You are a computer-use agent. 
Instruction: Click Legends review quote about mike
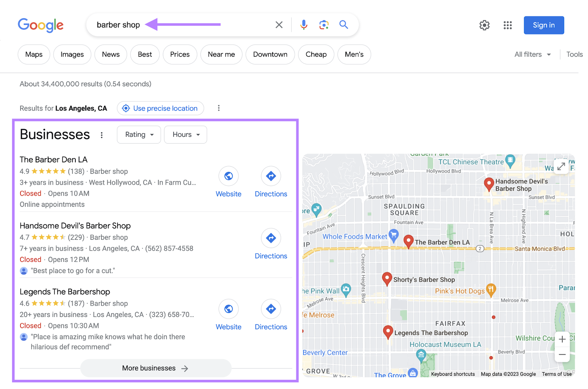[x=108, y=342]
